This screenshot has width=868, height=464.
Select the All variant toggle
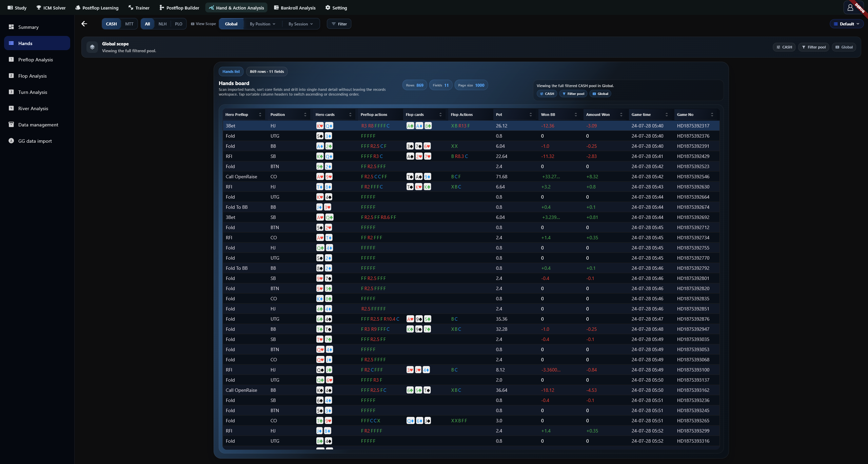[147, 24]
